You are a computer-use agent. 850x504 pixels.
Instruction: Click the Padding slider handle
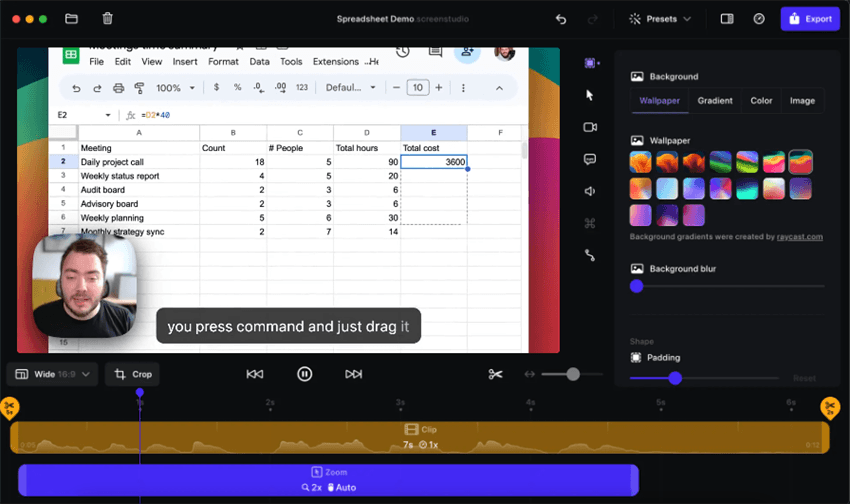675,378
